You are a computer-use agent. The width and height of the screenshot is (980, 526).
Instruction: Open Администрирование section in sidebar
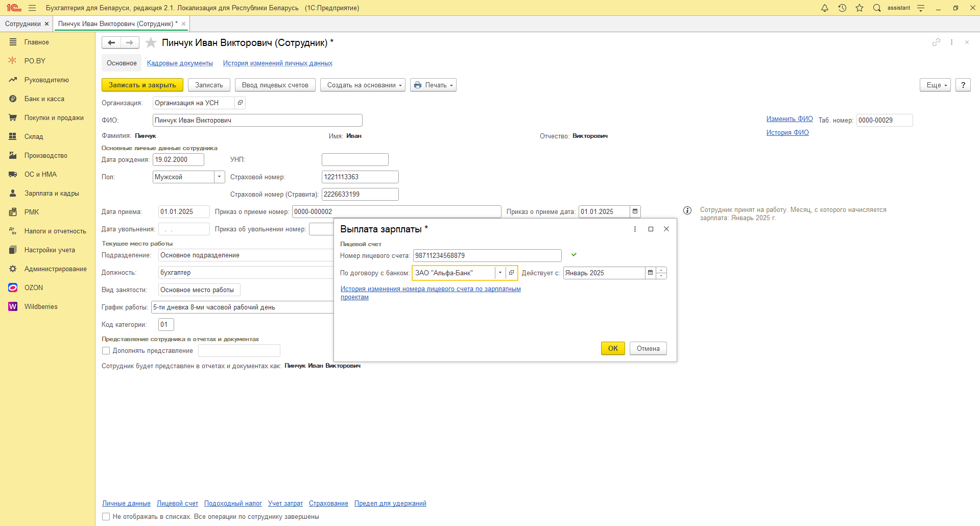pyautogui.click(x=55, y=269)
